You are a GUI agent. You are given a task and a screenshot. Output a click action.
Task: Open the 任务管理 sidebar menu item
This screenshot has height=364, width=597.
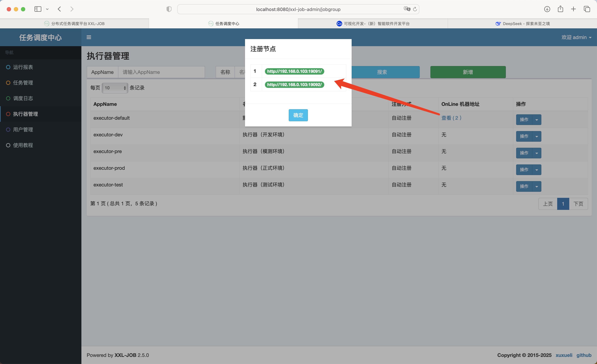click(x=23, y=83)
